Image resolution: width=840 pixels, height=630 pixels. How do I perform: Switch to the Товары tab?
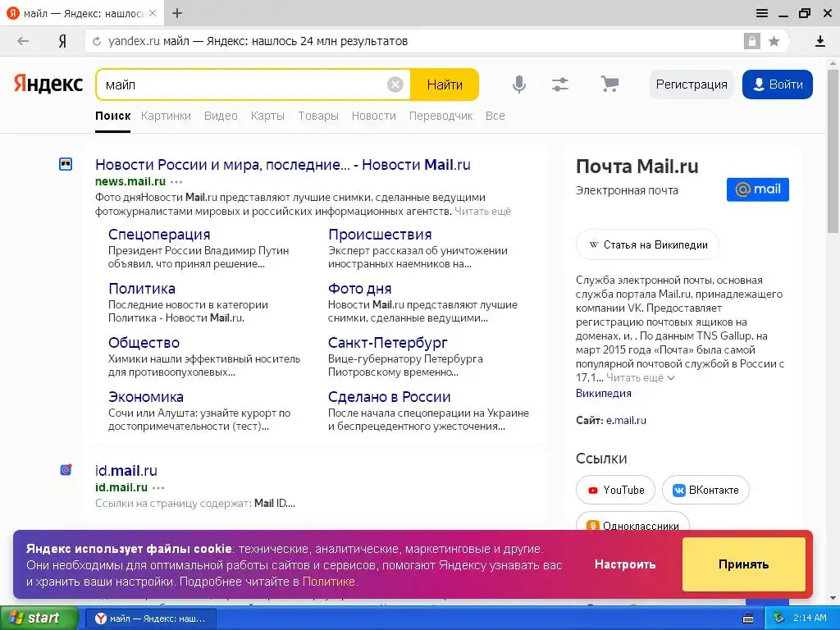[318, 116]
